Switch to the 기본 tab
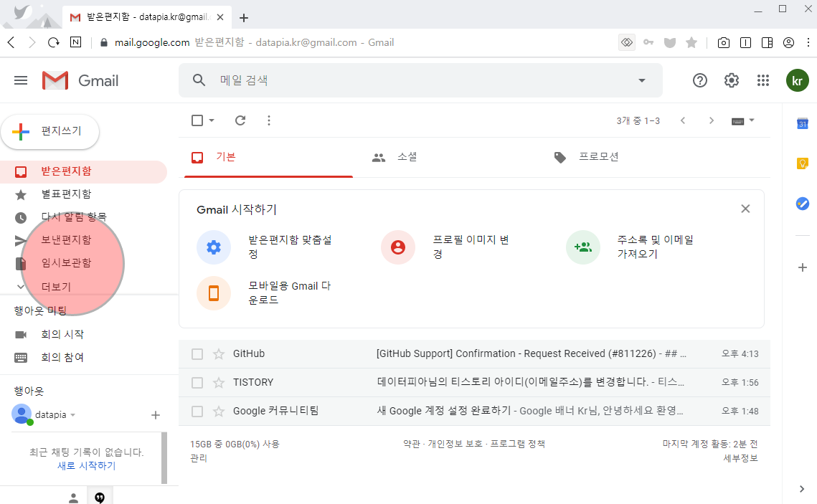This screenshot has height=504, width=817. click(268, 157)
